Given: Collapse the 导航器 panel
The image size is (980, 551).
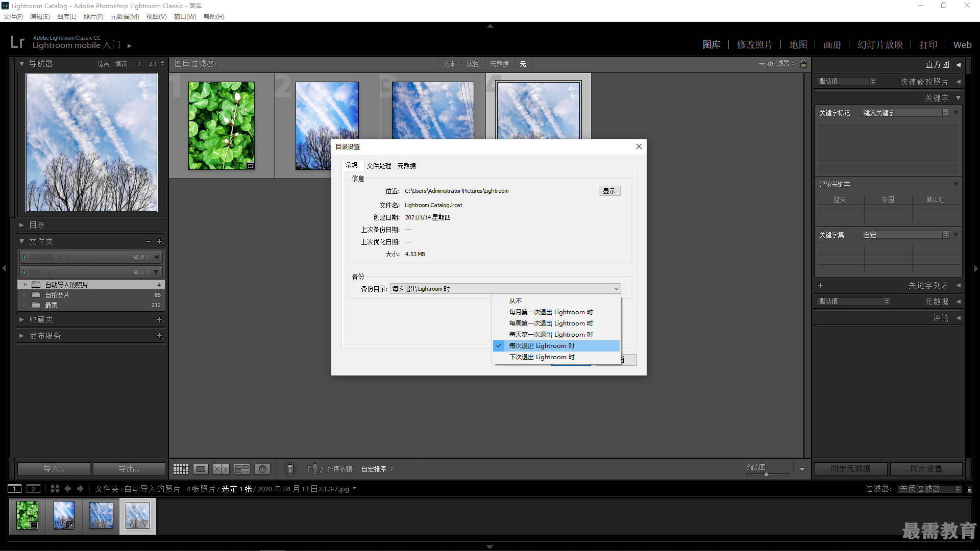Looking at the screenshot, I should 21,64.
